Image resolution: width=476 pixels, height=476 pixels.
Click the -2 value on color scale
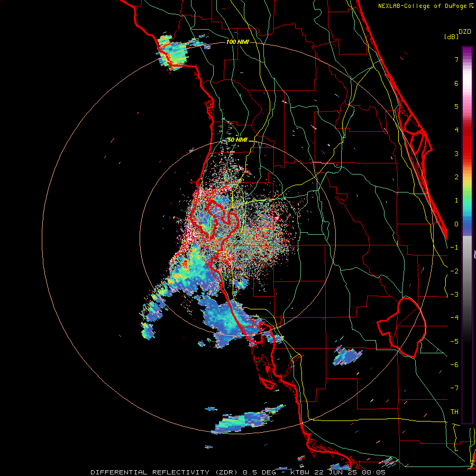pyautogui.click(x=454, y=271)
